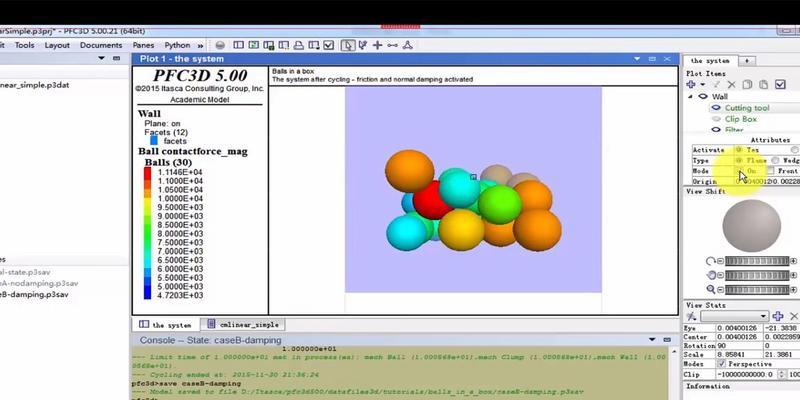Click the new tab plus button in control panel
Image resolution: width=800 pixels, height=400 pixels.
(747, 60)
